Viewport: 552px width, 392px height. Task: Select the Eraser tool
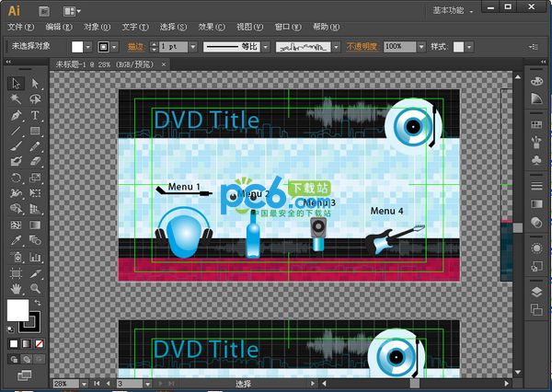35,161
